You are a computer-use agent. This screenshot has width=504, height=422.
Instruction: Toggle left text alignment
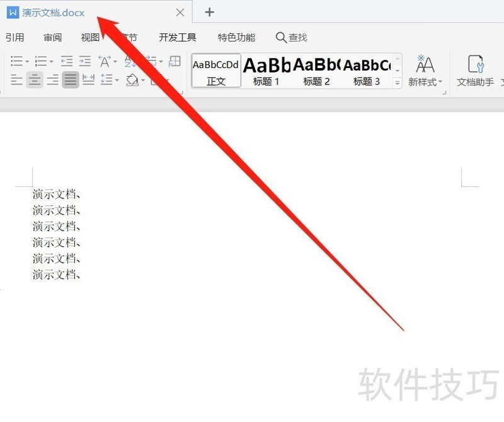pos(16,79)
